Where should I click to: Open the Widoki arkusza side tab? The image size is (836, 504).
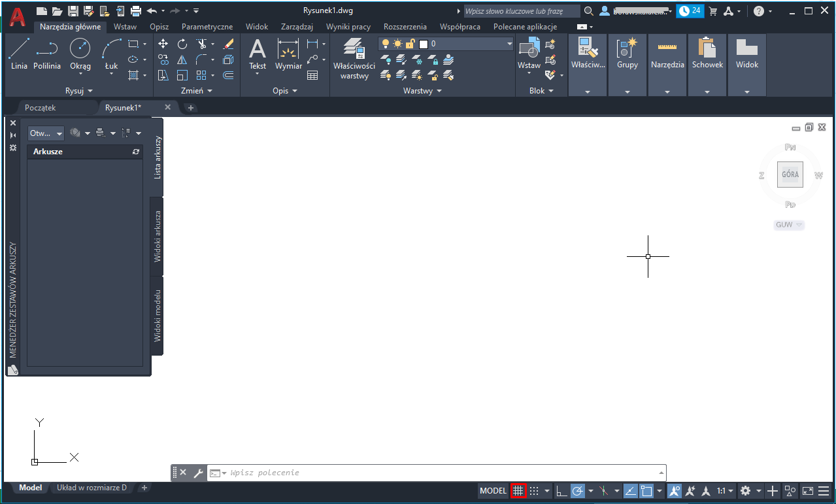tap(157, 237)
